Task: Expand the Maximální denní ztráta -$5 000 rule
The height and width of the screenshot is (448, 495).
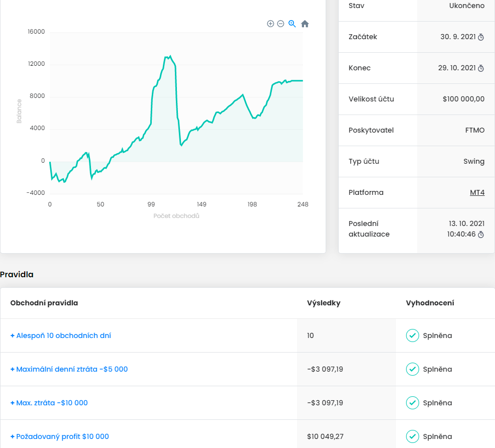Action: 69,369
